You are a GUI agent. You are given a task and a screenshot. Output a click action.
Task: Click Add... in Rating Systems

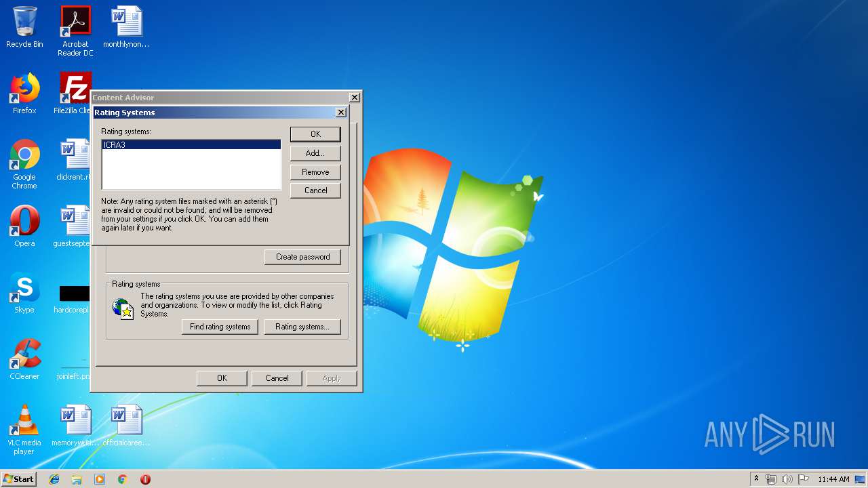click(x=315, y=153)
